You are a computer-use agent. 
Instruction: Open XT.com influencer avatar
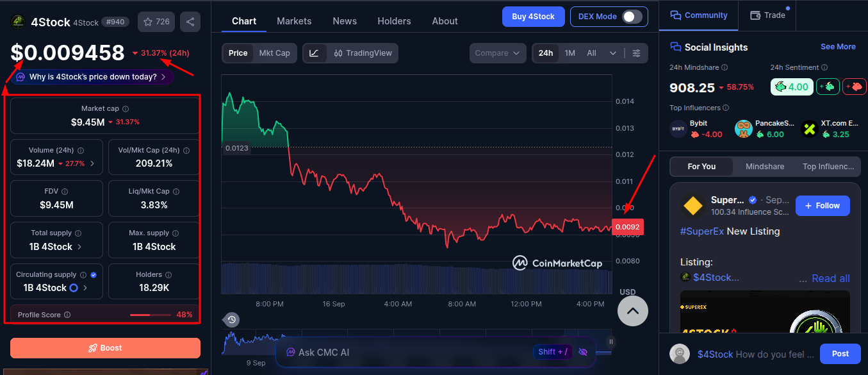click(810, 129)
